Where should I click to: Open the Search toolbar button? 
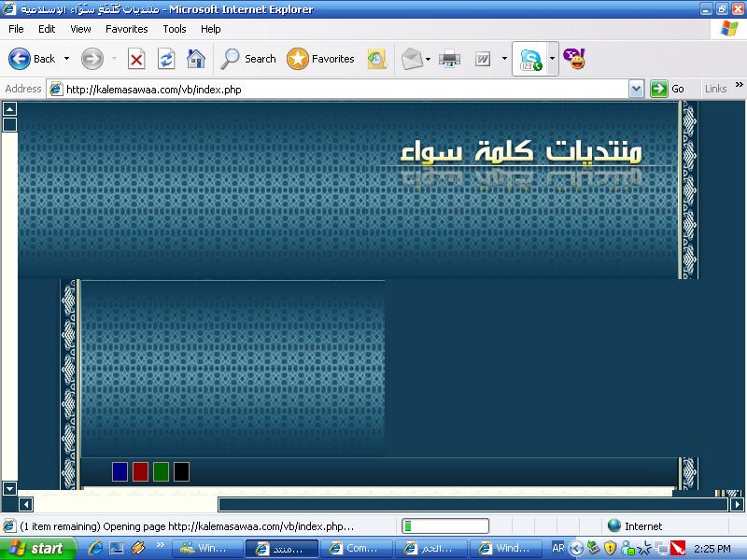pos(248,59)
